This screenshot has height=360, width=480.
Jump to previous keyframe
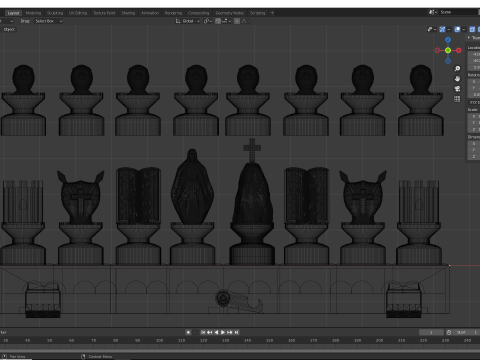tap(210, 332)
